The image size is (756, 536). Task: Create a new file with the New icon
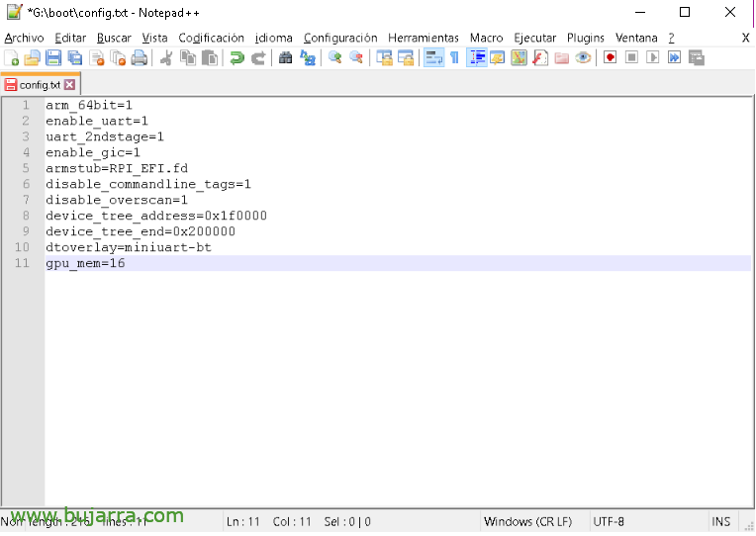(11, 57)
